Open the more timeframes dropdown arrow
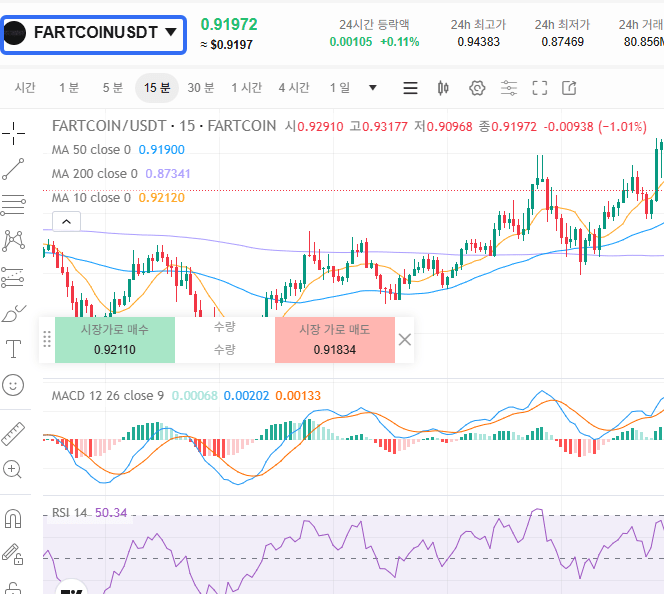The height and width of the screenshot is (594, 664). [373, 88]
